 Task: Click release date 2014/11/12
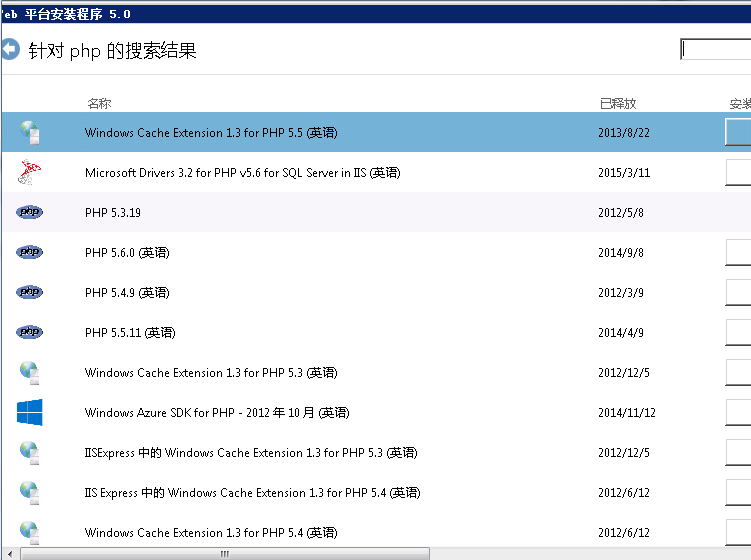[626, 412]
